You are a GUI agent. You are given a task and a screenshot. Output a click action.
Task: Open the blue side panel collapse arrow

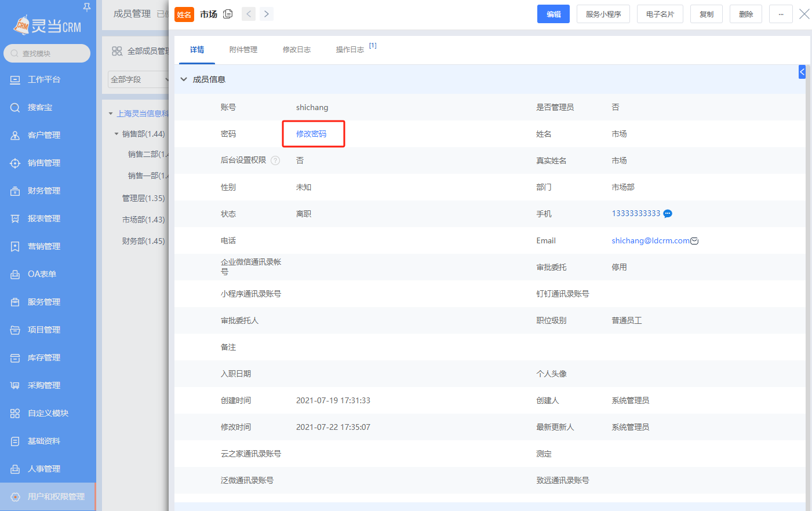(802, 72)
